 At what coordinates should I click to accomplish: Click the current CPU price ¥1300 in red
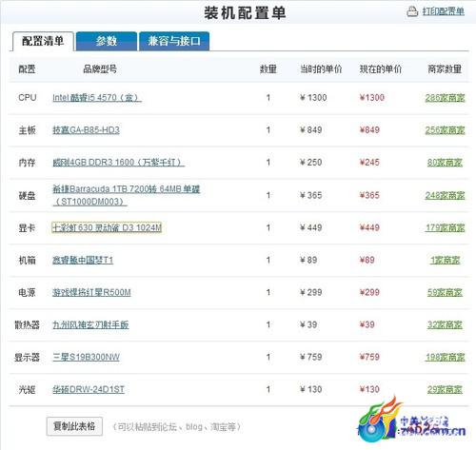click(x=372, y=98)
